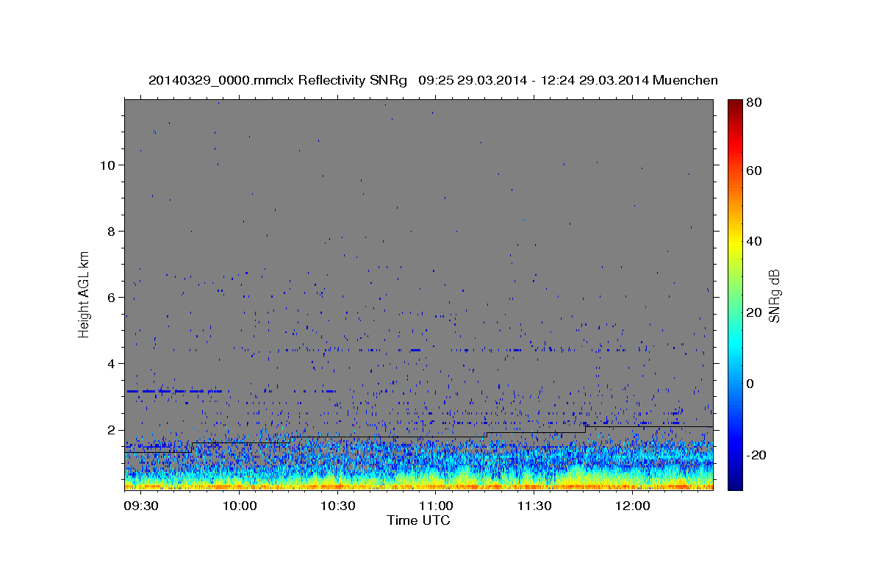The height and width of the screenshot is (588, 882).
Task: Click the plot title naming 20140329_0000.mmclx
Action: [x=433, y=80]
